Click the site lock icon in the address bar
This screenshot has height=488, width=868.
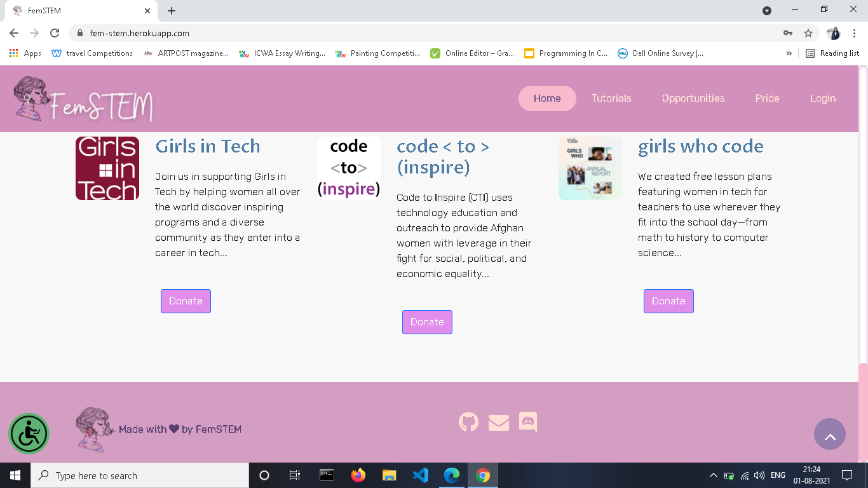(x=80, y=33)
